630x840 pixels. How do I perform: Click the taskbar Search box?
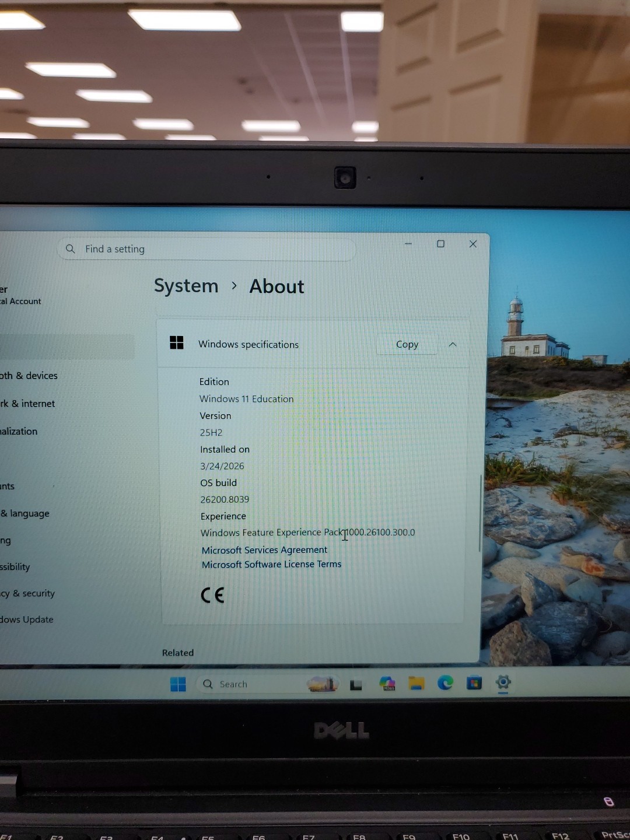tap(268, 684)
